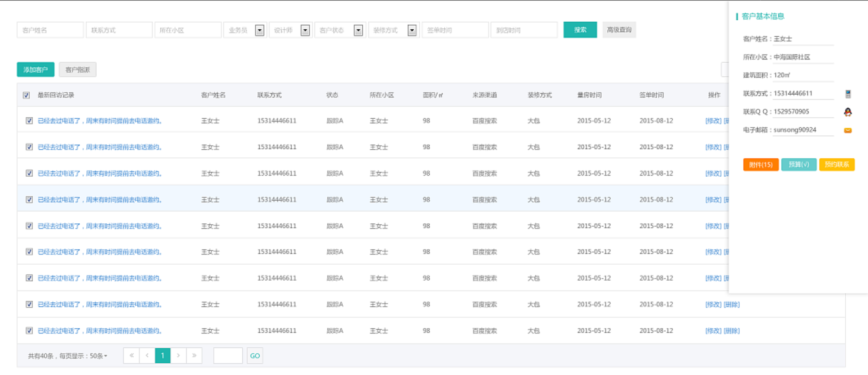Click [修改] link in the last row
Screen dimensions: 868x375
[x=713, y=330]
